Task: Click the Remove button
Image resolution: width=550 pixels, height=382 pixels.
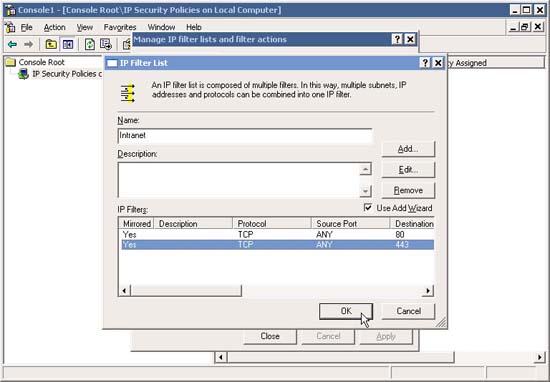Action: [x=408, y=190]
